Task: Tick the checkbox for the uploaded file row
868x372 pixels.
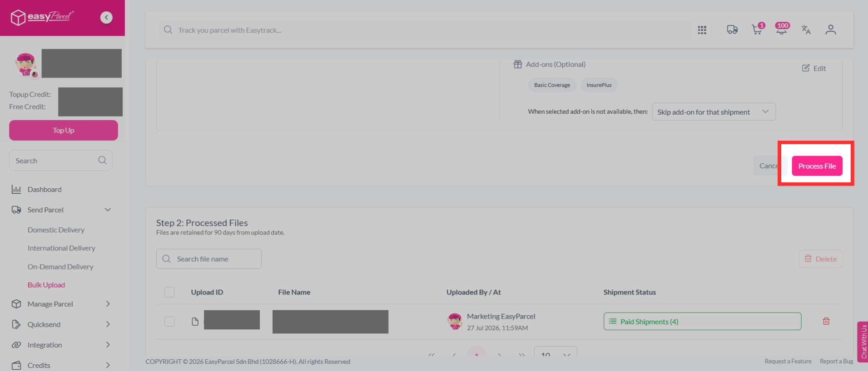Action: [169, 322]
